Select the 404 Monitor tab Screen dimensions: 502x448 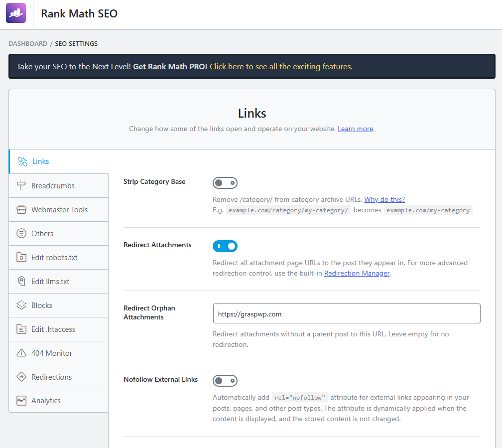click(59, 353)
